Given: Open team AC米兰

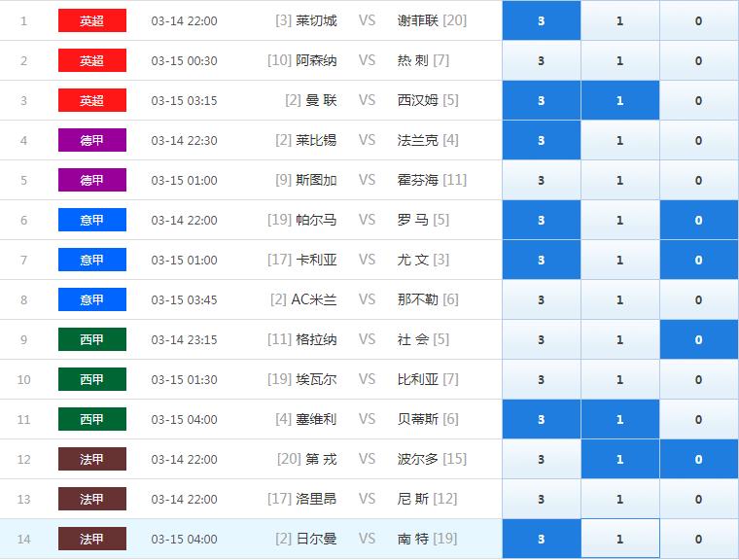Looking at the screenshot, I should point(314,299).
